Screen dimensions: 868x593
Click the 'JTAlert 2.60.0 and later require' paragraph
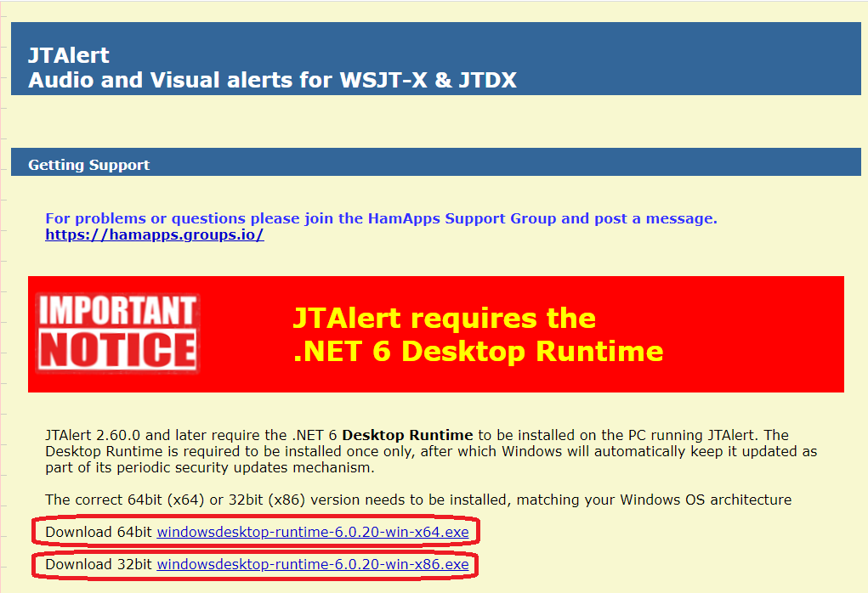pyautogui.click(x=431, y=451)
